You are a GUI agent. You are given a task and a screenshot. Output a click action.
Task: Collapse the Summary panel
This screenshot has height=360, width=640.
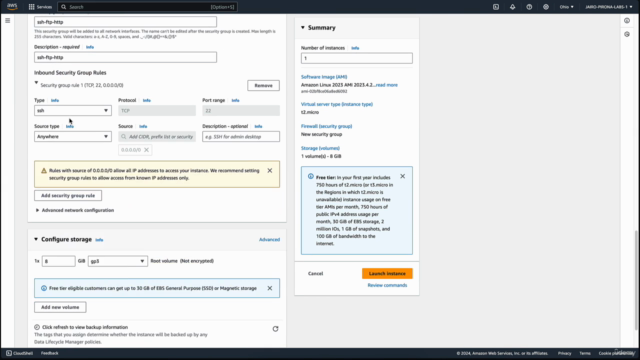click(303, 27)
